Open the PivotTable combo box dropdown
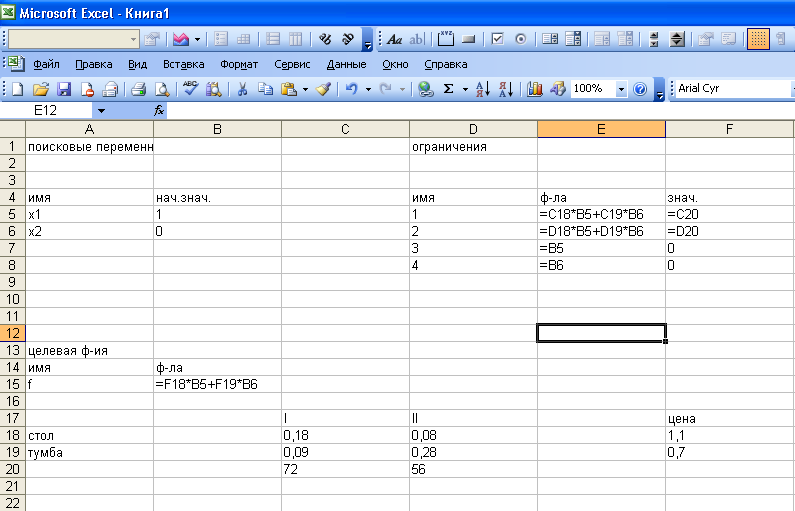Viewport: 795px width, 511px height. pos(133,39)
